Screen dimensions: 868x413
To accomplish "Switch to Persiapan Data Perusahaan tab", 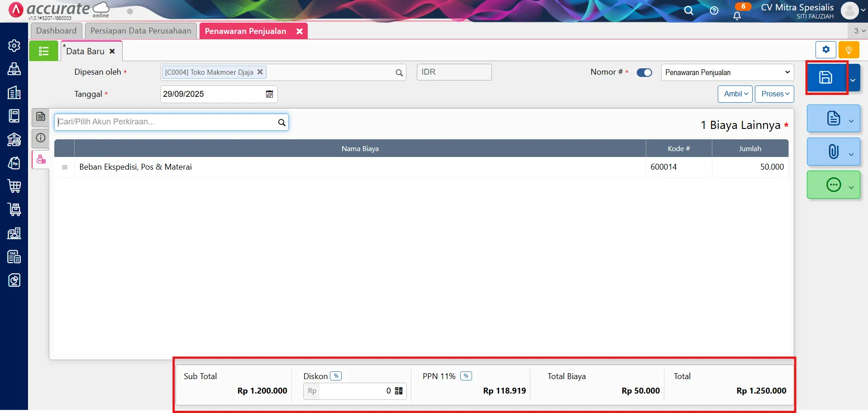I will coord(141,31).
